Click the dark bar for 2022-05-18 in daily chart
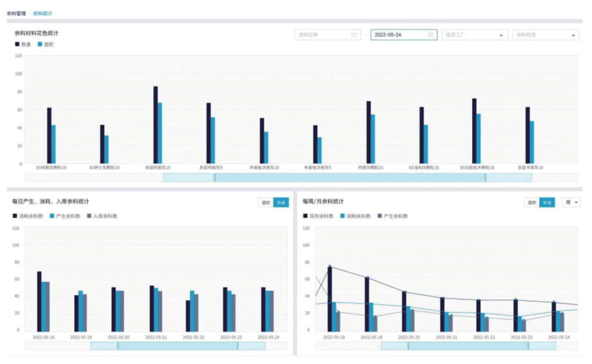 click(39, 302)
